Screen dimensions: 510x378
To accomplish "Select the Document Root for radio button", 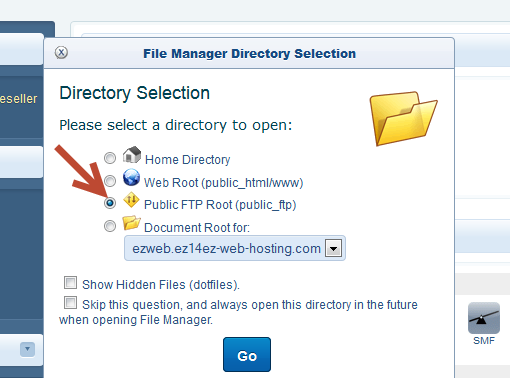I will (110, 226).
